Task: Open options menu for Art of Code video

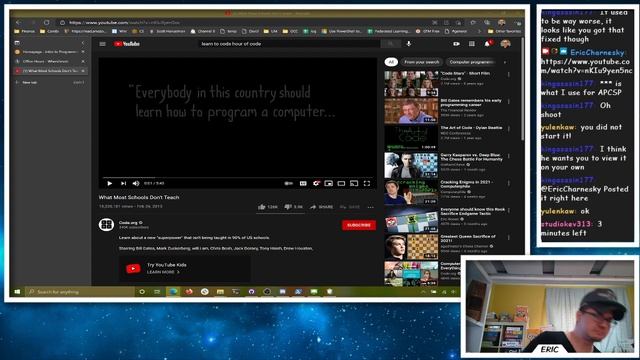Action: (509, 129)
